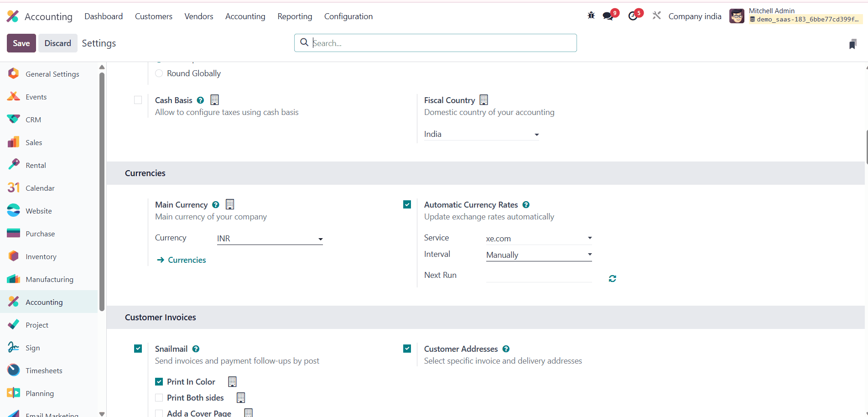Viewport: 868px width, 417px height.
Task: Open the Reporting menu
Action: point(295,16)
